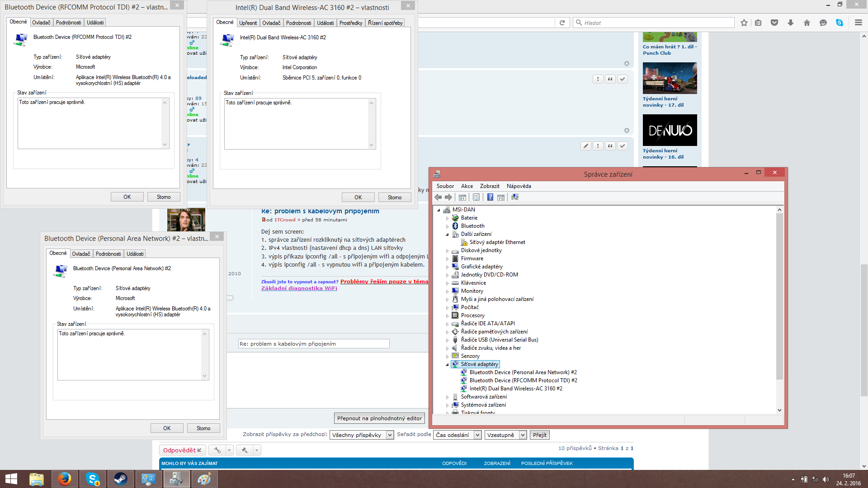This screenshot has width=868, height=488.
Task: Open the Vzestupně sort order dropdown
Action: point(505,435)
